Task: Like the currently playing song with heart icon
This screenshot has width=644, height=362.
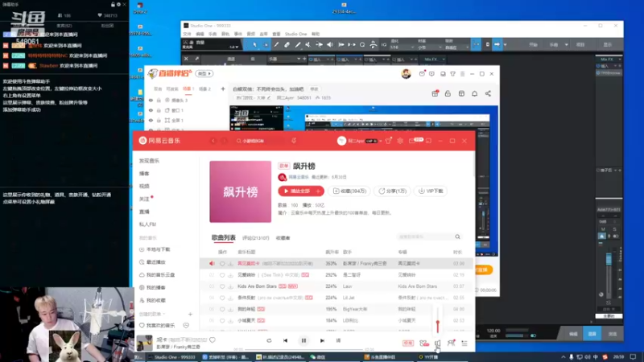Action: pos(213,339)
